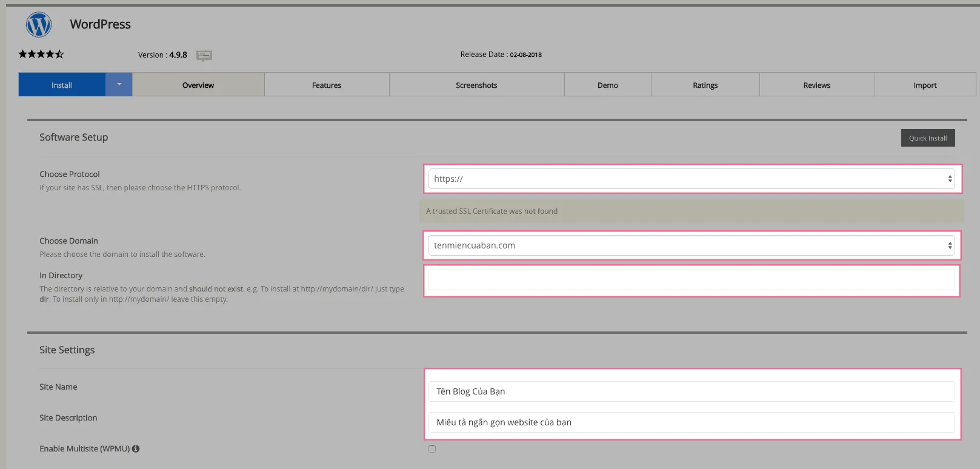The width and height of the screenshot is (980, 469).
Task: Click the Site Settings heading
Action: (67, 350)
